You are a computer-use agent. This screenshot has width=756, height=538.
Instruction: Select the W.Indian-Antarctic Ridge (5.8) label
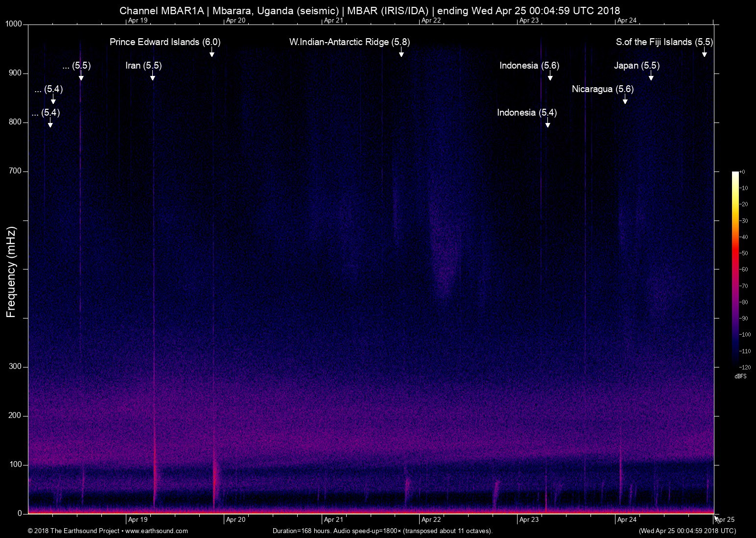click(350, 42)
